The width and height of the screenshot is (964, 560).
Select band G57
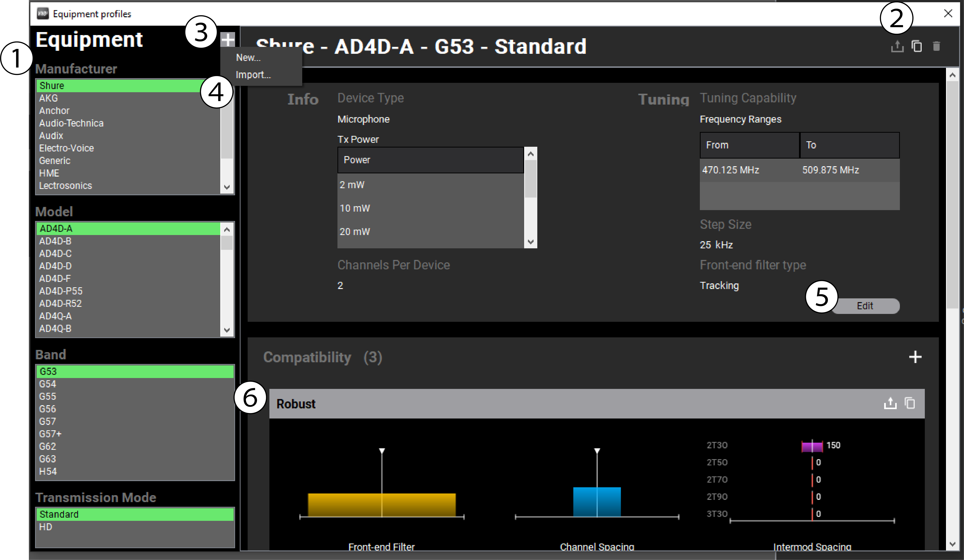pos(135,421)
